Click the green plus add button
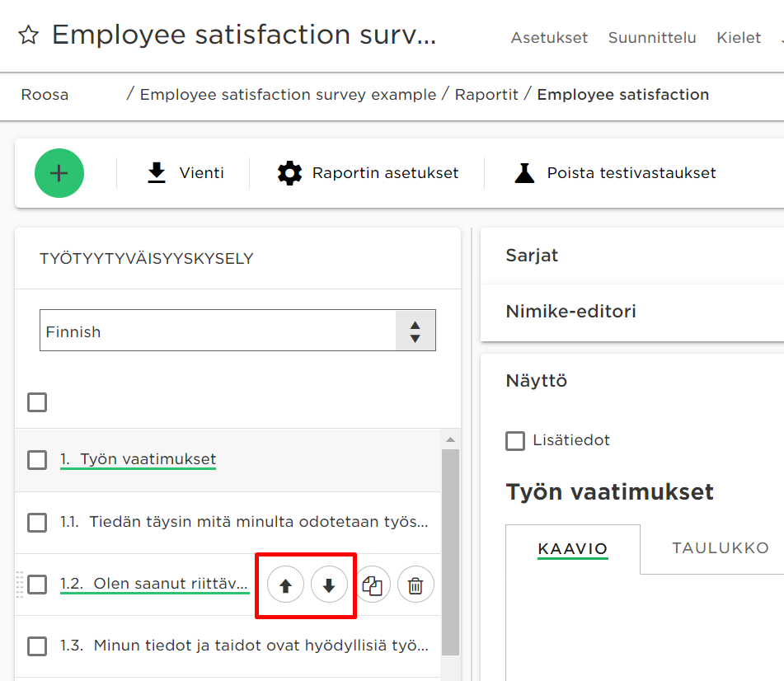This screenshot has height=681, width=784. coord(59,173)
